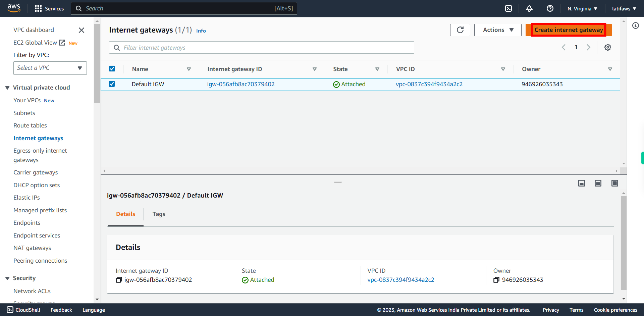The width and height of the screenshot is (644, 316).
Task: Open the AWS home logo
Action: pos(14,8)
